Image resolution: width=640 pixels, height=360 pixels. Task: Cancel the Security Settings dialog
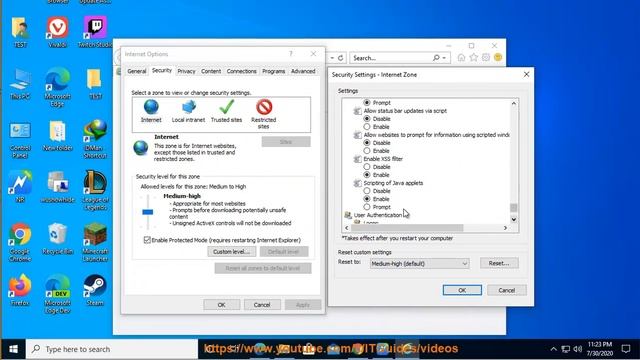[507, 290]
